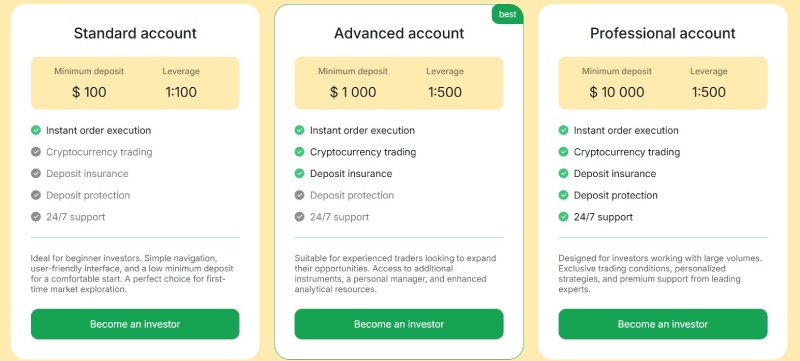Click the $ 1 000 minimum deposit value

pos(353,92)
